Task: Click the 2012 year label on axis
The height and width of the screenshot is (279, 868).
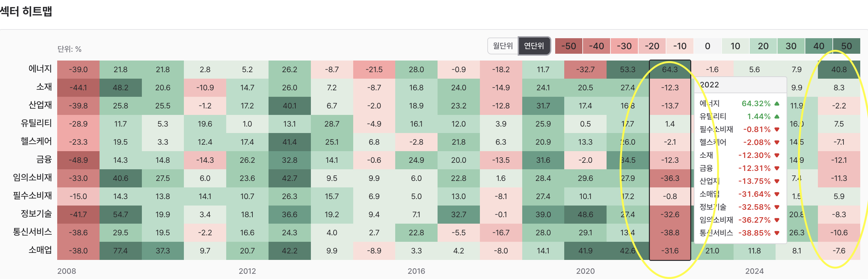Action: (247, 271)
